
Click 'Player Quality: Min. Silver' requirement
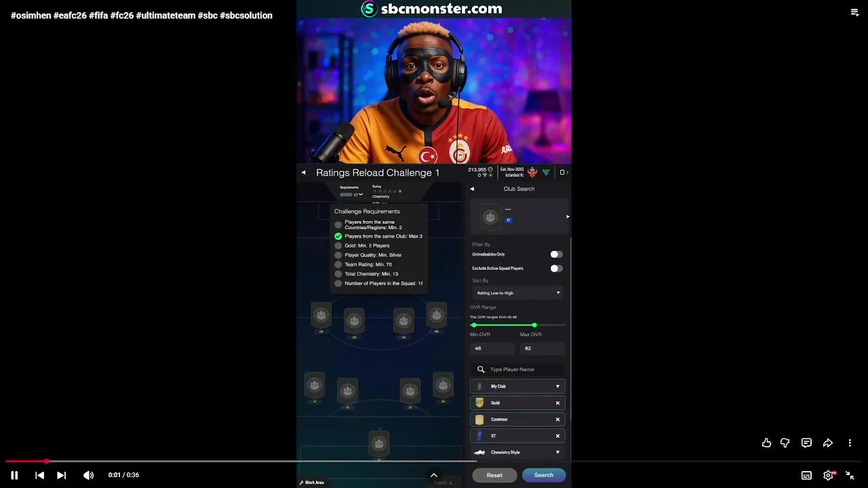(x=373, y=255)
